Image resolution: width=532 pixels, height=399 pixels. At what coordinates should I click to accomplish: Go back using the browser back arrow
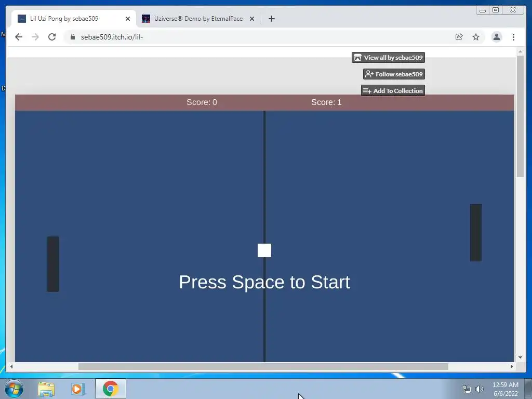tap(19, 37)
